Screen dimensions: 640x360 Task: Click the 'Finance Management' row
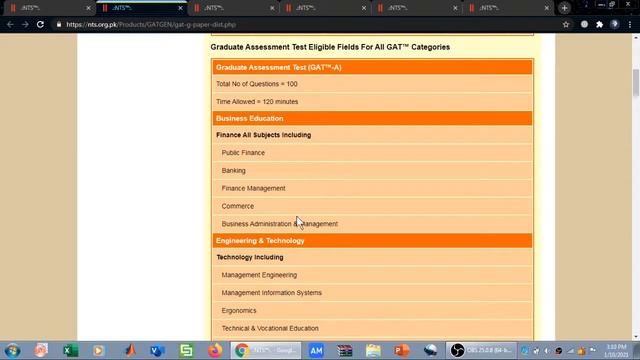372,189
